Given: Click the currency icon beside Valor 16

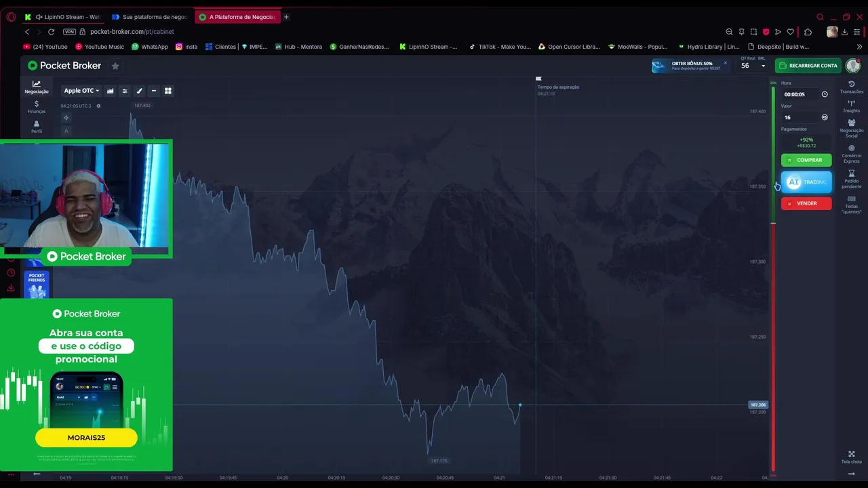Looking at the screenshot, I should pyautogui.click(x=825, y=117).
